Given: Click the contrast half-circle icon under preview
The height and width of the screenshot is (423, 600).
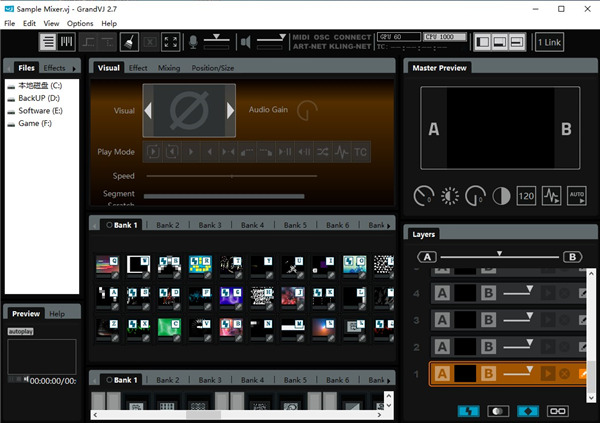Looking at the screenshot, I should pyautogui.click(x=501, y=196).
